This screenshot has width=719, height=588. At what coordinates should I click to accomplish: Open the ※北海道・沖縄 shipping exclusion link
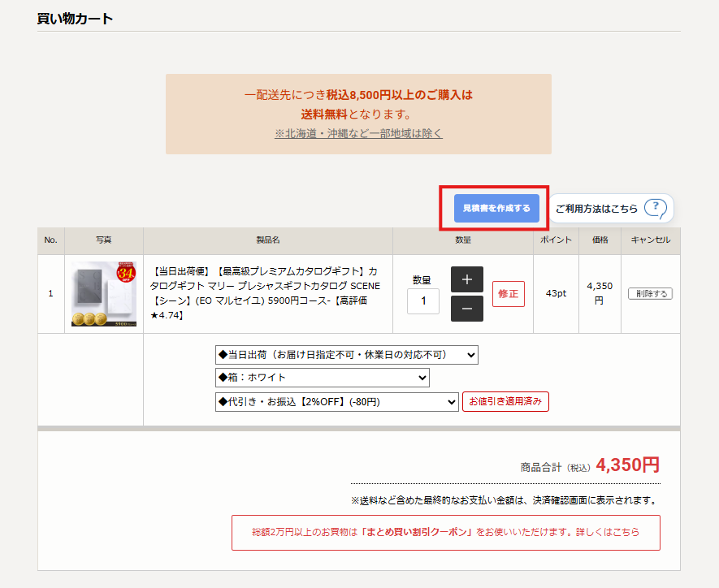358,133
